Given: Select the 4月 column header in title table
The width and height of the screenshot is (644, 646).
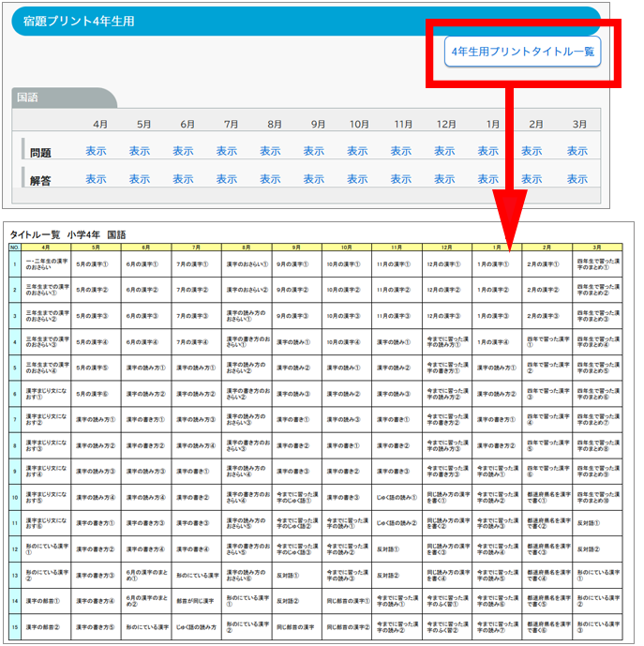Looking at the screenshot, I should point(45,247).
